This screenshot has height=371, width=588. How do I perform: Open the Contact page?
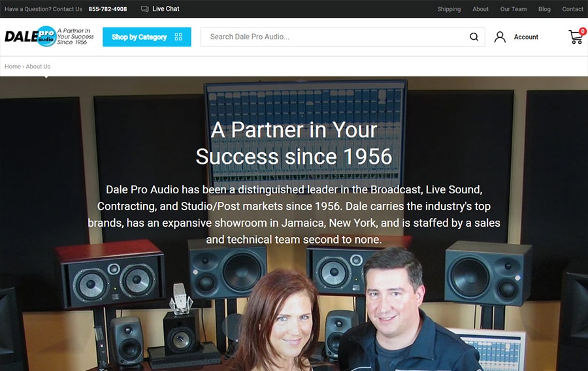pos(572,9)
